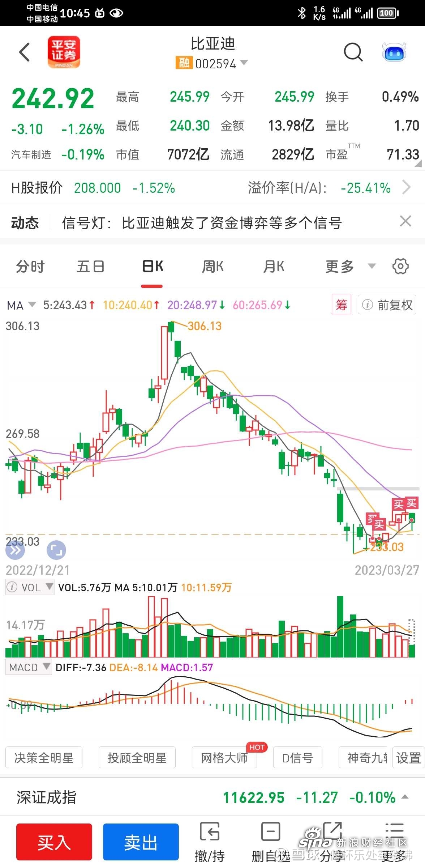Select 投顾全明星 indicator
This screenshot has height=868, width=425.
tap(137, 757)
